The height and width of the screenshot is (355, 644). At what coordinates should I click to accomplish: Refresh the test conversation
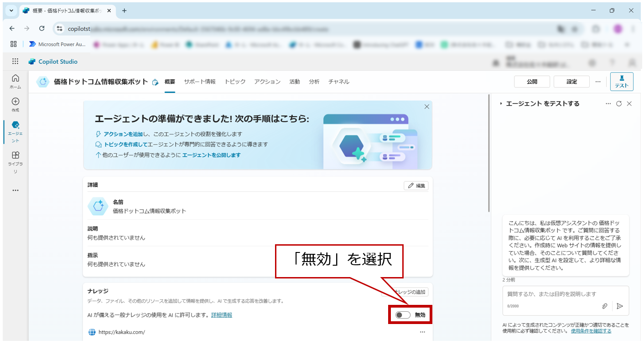coord(619,104)
